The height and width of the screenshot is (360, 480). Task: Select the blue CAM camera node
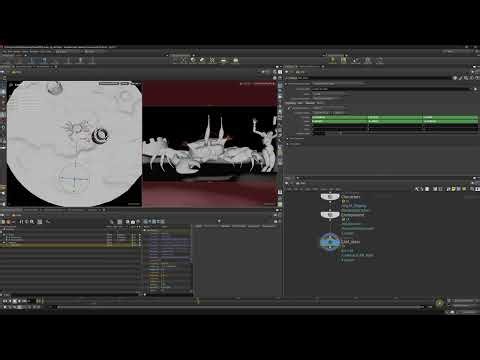(330, 242)
